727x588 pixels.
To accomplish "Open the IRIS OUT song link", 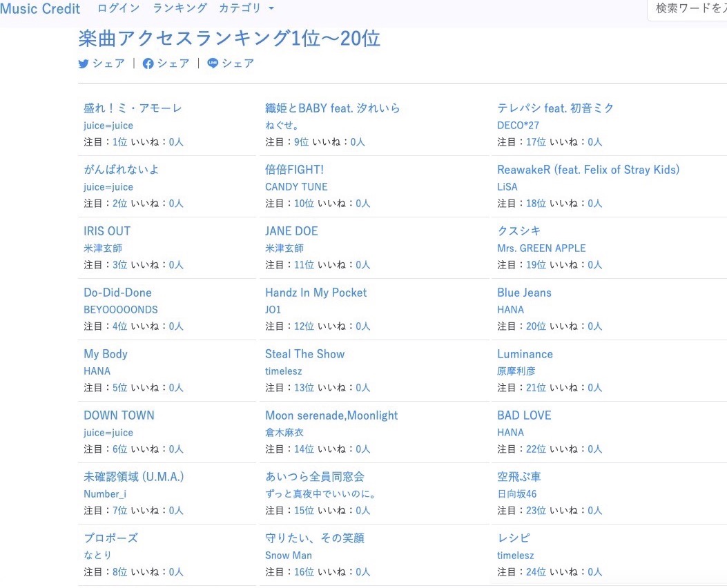I will point(107,231).
